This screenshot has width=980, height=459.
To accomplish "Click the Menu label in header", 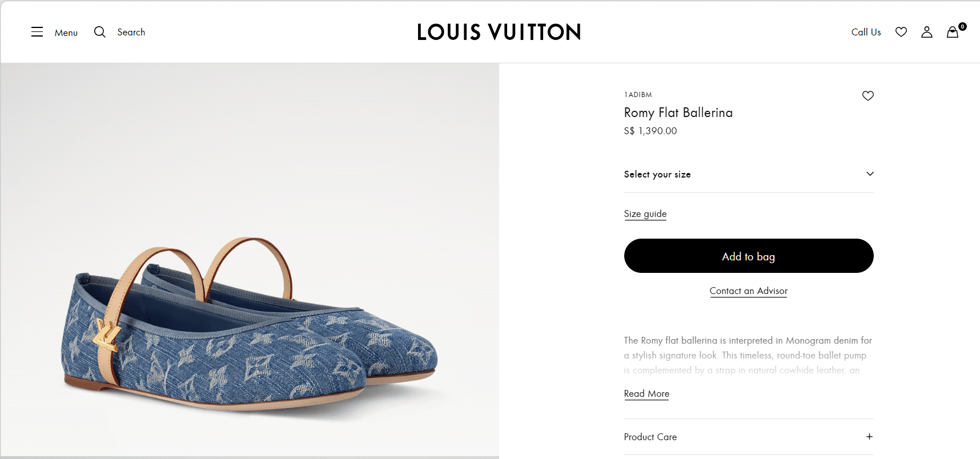I will click(x=66, y=33).
